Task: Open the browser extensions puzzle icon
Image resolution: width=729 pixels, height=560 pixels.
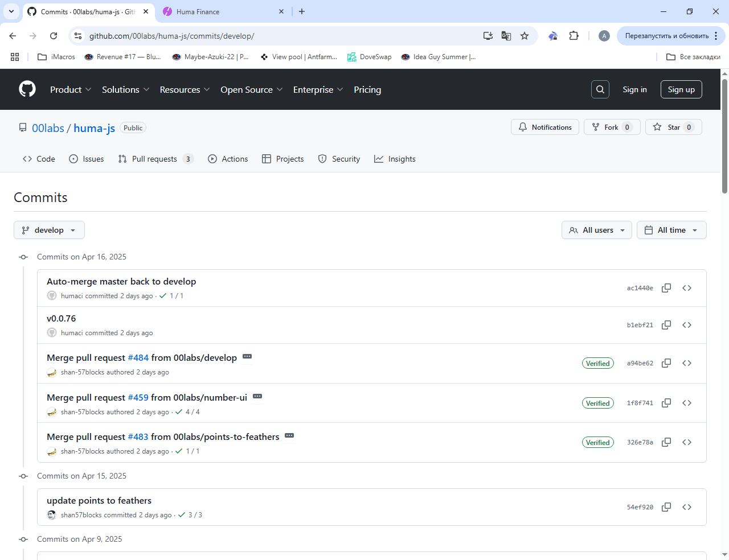Action: 574,36
